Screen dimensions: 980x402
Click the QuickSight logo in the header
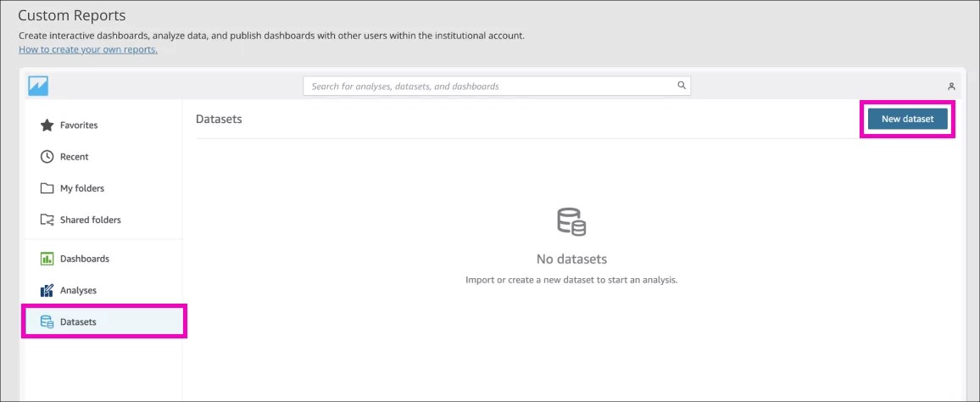(x=38, y=86)
